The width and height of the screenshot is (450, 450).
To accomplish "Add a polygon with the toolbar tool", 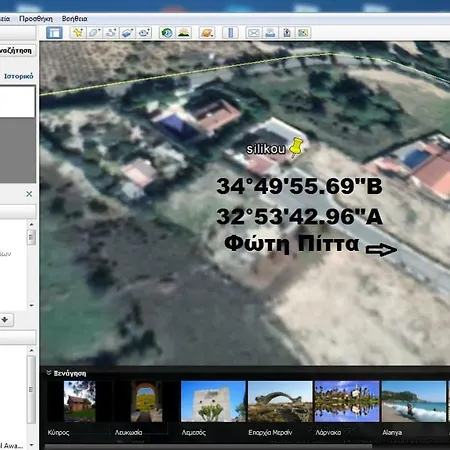I will coord(94,33).
